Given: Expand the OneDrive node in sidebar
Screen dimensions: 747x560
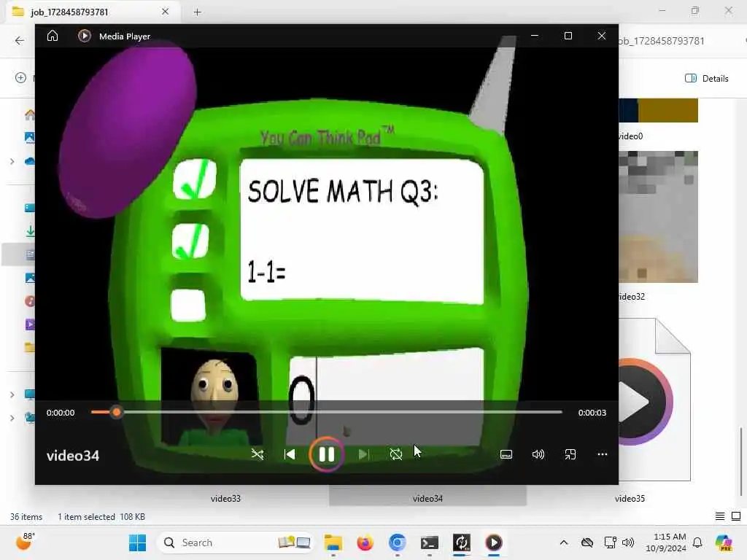Looking at the screenshot, I should pyautogui.click(x=12, y=161).
